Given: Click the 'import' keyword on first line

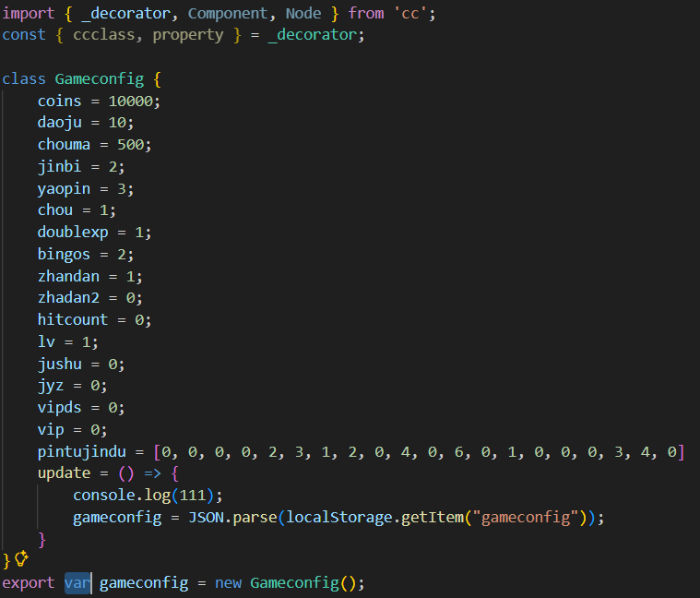Looking at the screenshot, I should [29, 14].
